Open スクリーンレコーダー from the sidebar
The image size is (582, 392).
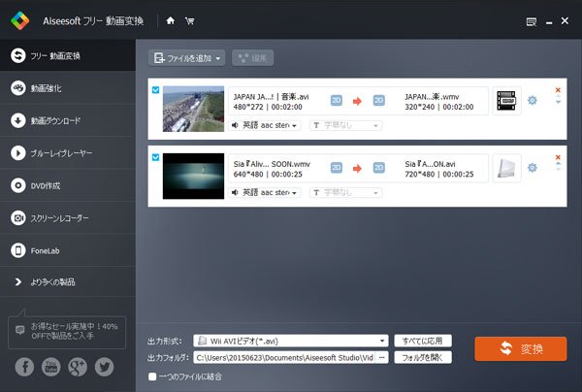[68, 218]
